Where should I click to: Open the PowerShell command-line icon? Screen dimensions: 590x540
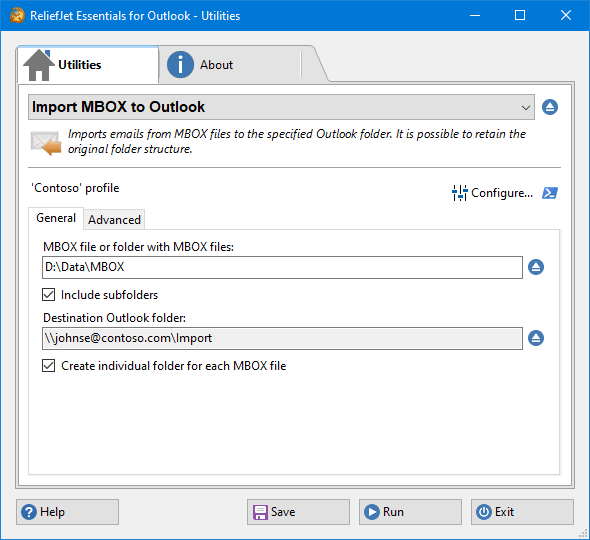coord(550,193)
